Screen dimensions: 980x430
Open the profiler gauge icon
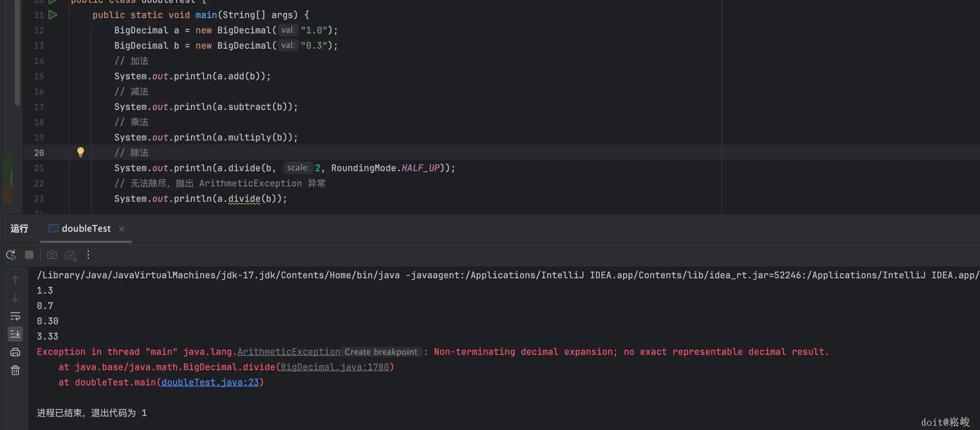pos(71,255)
